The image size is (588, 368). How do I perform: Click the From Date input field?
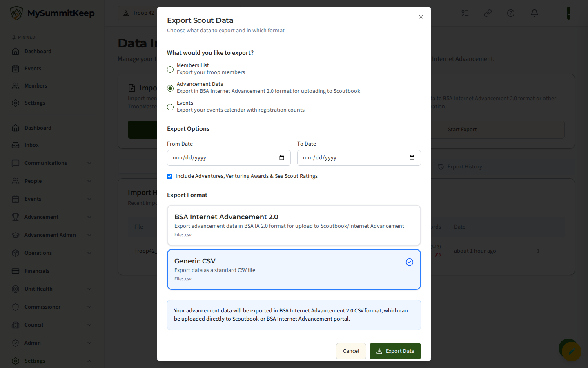[229, 158]
